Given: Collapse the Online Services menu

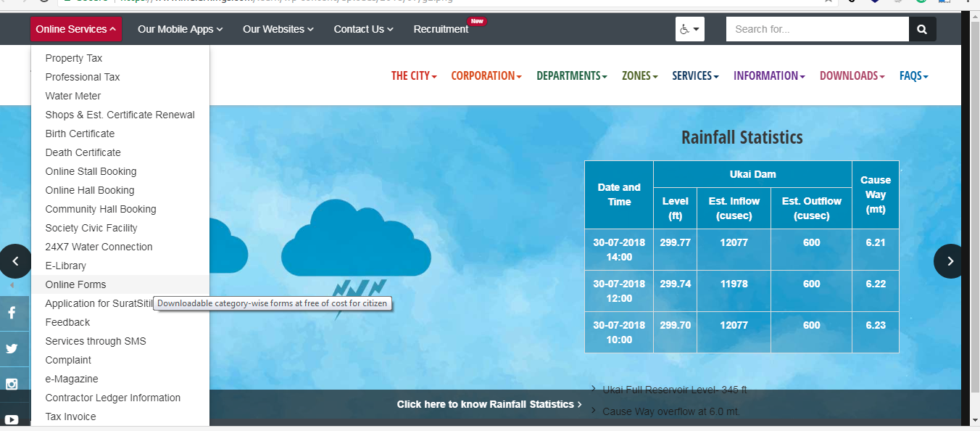Looking at the screenshot, I should (75, 29).
